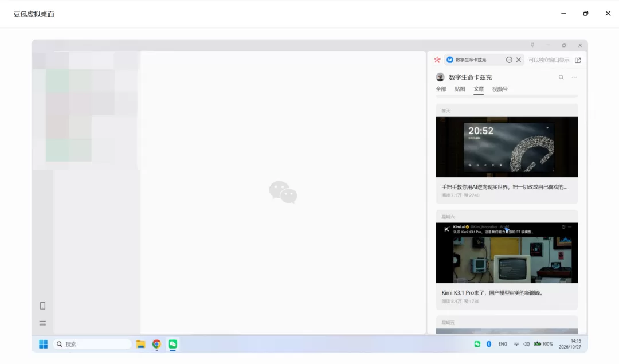Open article 手把手教你用AI逆向现实世界

[504, 187]
